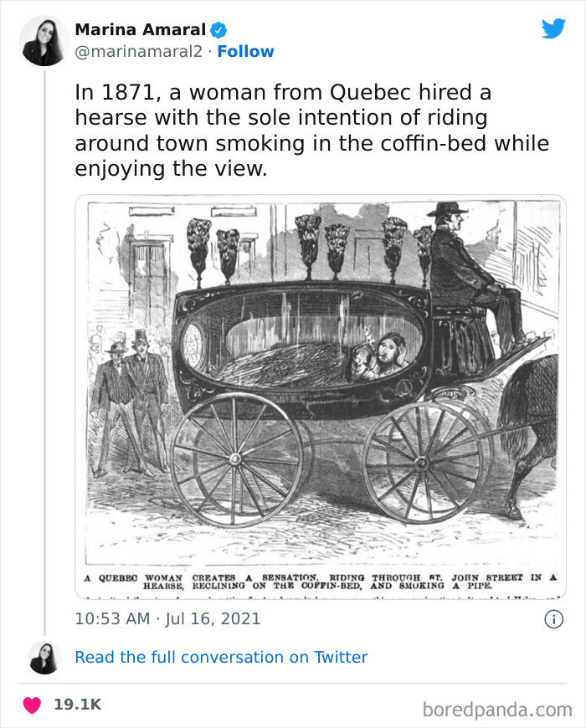Open Marina Amaral's profile picture at top
This screenshot has width=586, height=728.
point(44,40)
